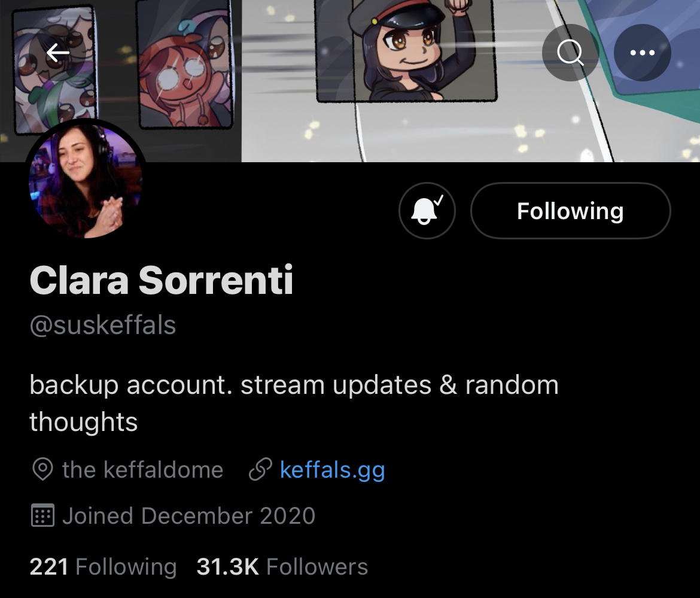The height and width of the screenshot is (598, 700).
Task: Open the profile header banner image
Action: pos(350,81)
